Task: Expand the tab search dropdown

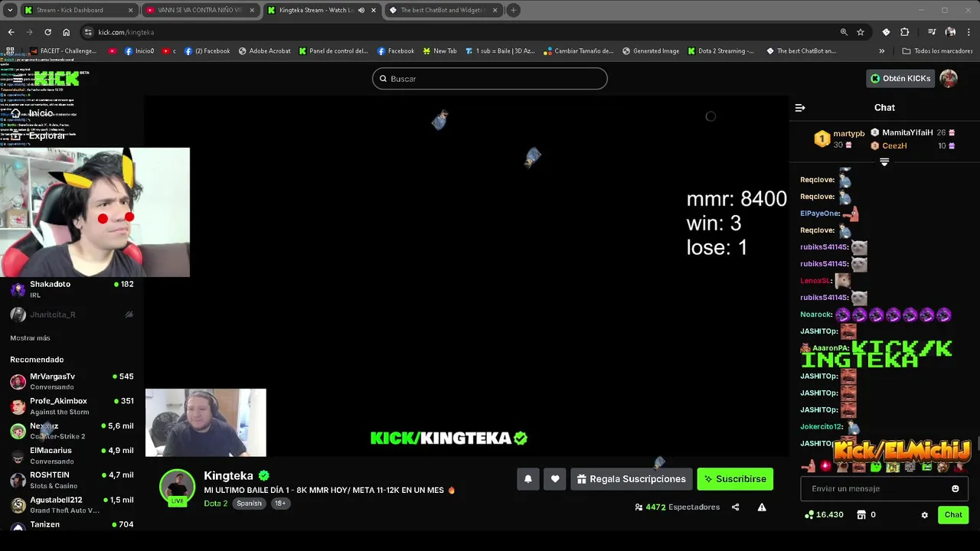Action: 10,10
